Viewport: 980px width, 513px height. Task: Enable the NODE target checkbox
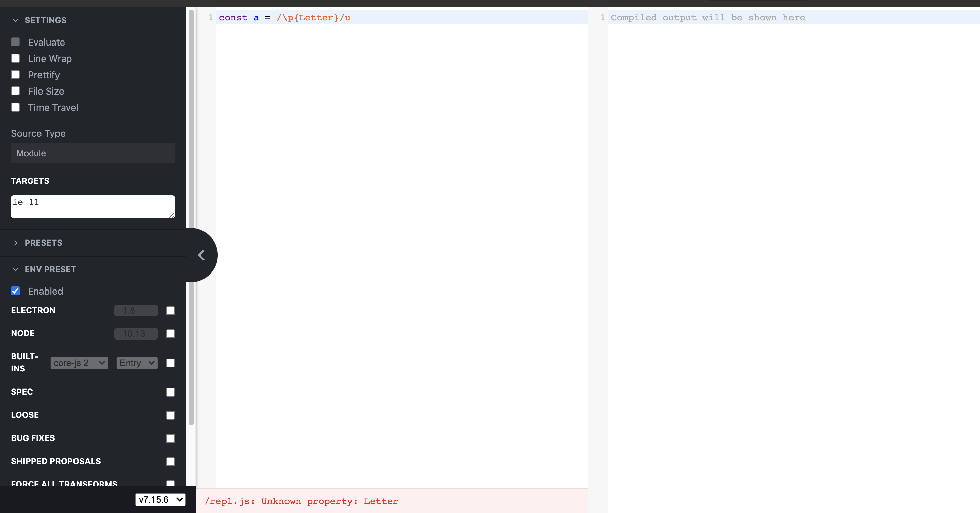tap(170, 333)
